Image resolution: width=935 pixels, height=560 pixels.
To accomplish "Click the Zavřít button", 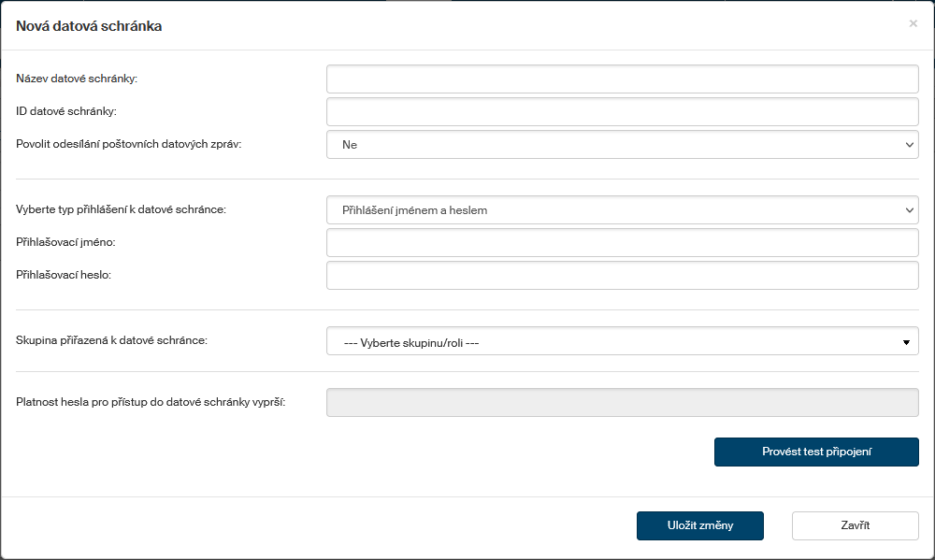I will (x=855, y=525).
